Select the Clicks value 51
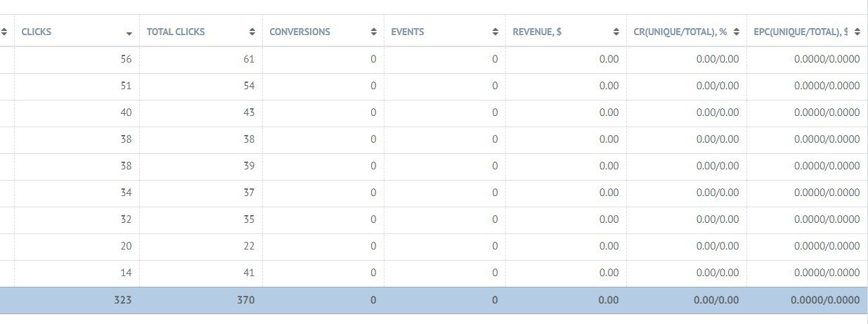This screenshot has height=324, width=868. [126, 86]
